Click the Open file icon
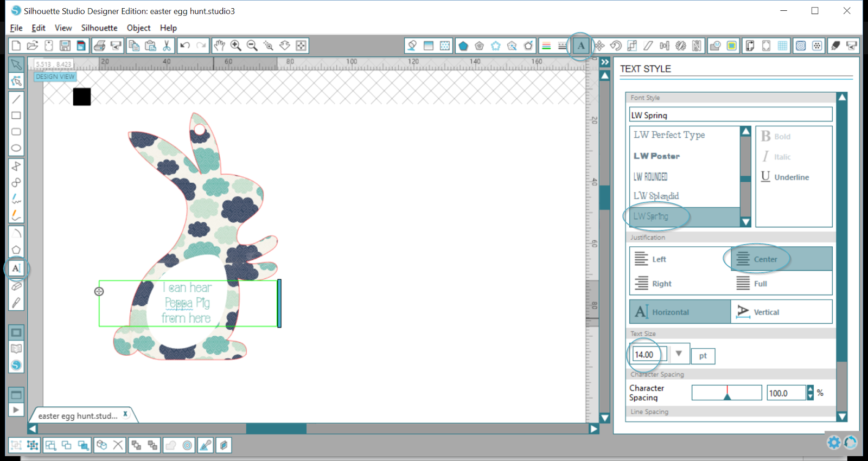Screen dimensions: 868x461 click(33, 46)
